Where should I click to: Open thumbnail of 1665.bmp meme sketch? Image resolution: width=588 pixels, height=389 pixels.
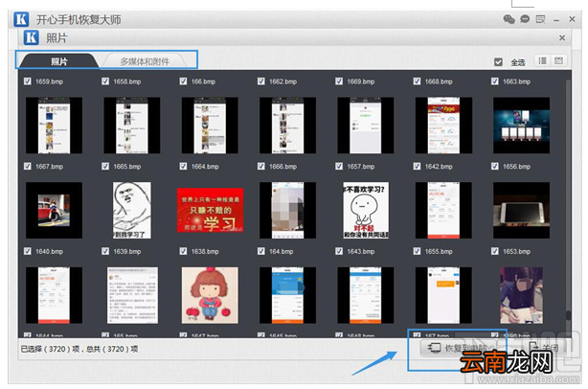(x=132, y=211)
